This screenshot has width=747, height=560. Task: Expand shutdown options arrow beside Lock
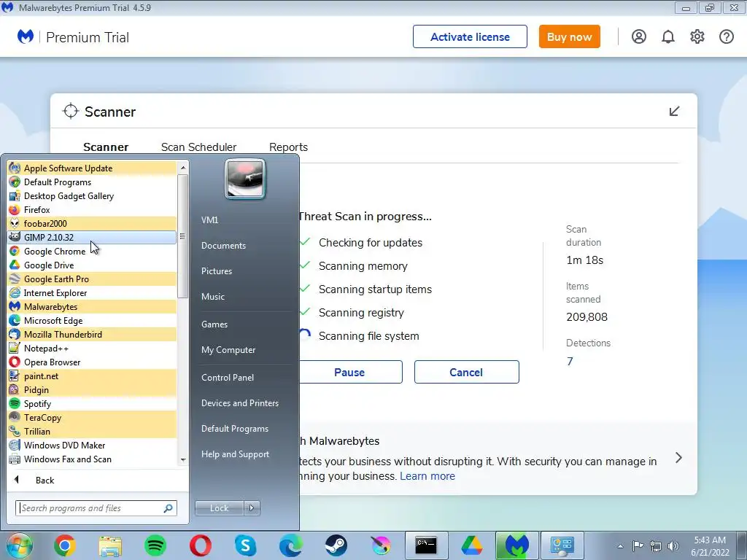click(252, 508)
